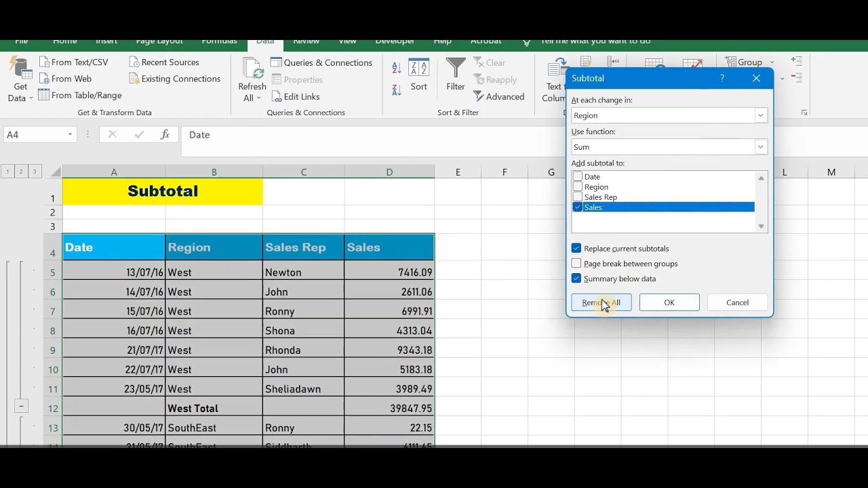Enable Page break between groups
868x488 pixels.
(576, 264)
